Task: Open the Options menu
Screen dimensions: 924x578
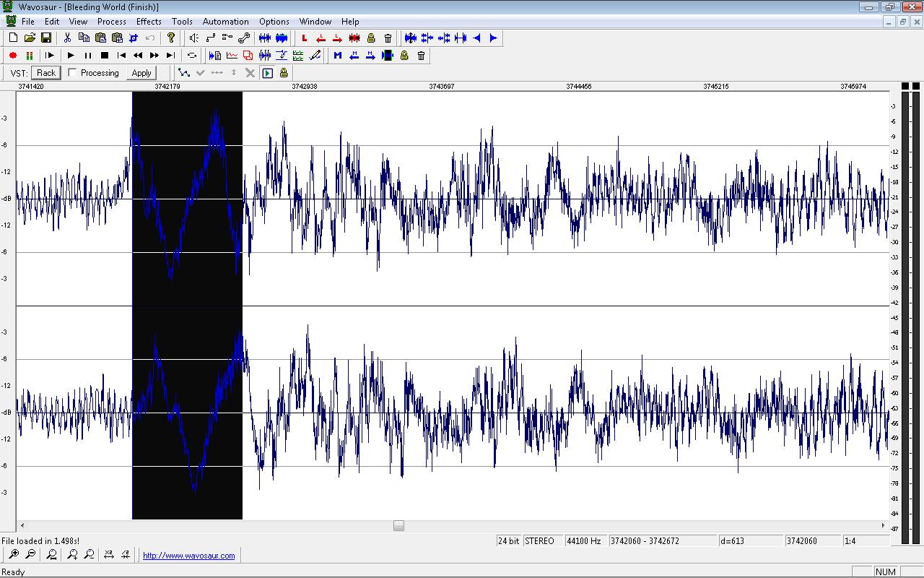Action: click(x=274, y=22)
